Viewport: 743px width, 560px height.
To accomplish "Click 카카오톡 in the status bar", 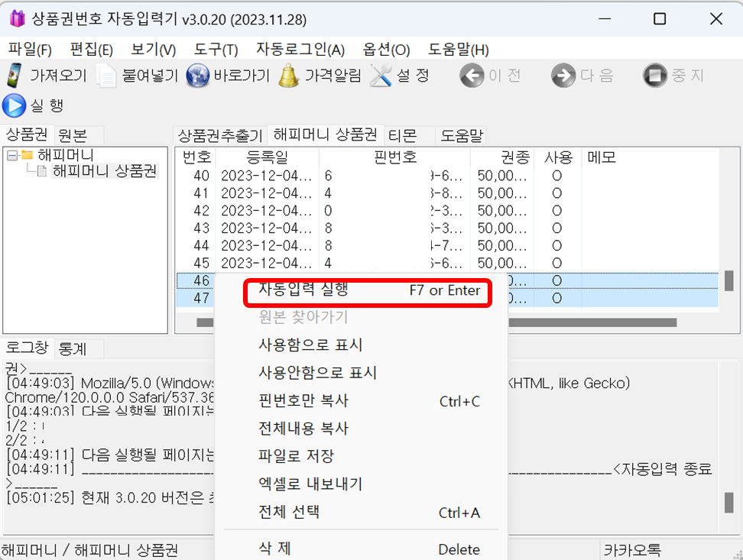I will (633, 550).
